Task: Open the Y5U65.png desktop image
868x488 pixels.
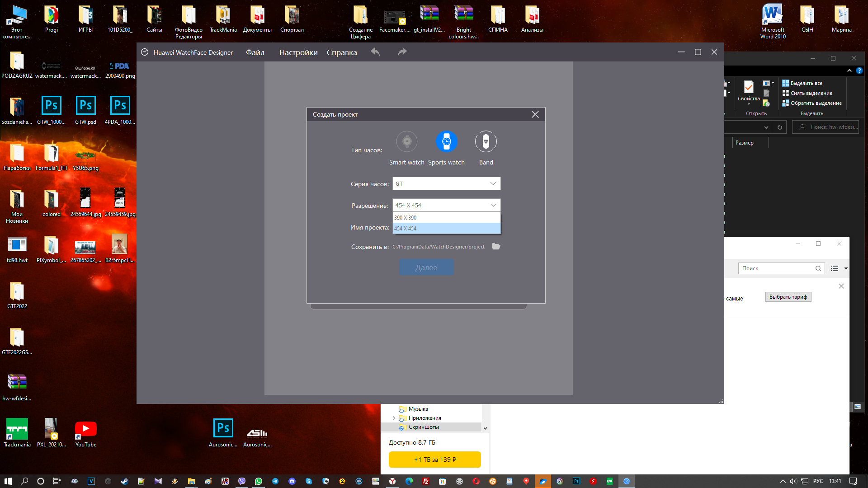Action: (85, 160)
